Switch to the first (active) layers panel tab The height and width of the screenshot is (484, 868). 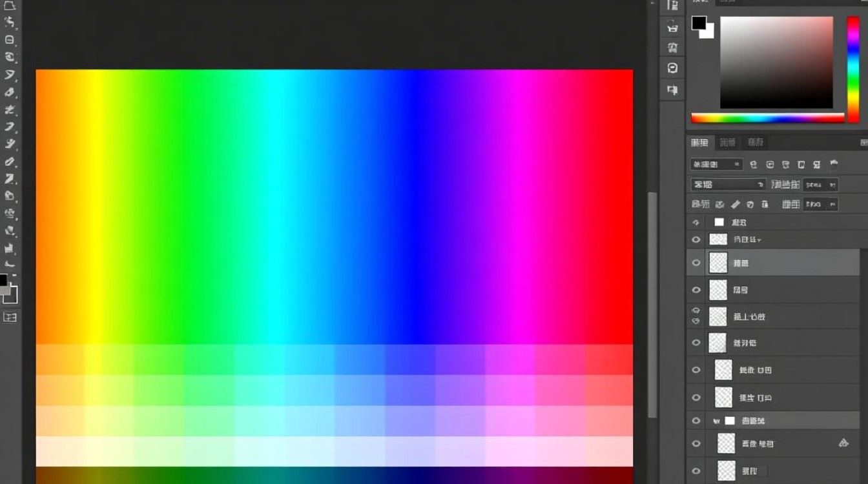(699, 143)
